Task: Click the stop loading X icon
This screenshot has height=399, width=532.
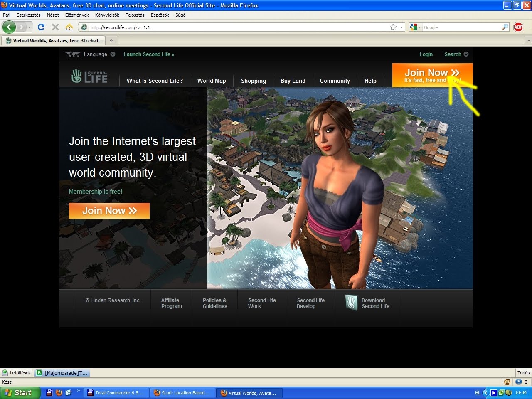Action: point(55,27)
